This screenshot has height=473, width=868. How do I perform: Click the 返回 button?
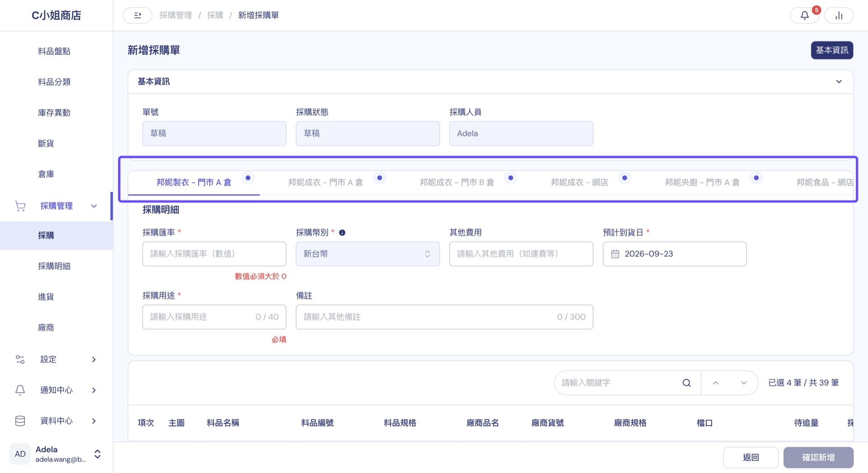tap(751, 458)
